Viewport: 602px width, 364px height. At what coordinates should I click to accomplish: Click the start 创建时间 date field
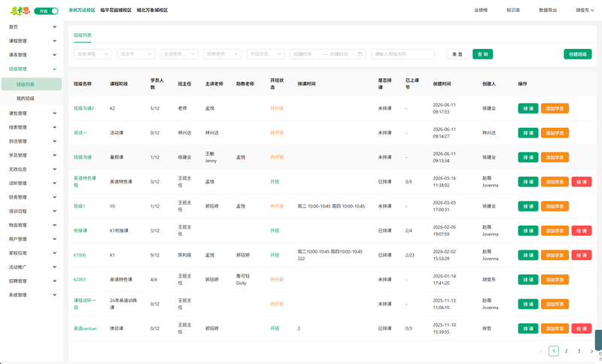(307, 54)
